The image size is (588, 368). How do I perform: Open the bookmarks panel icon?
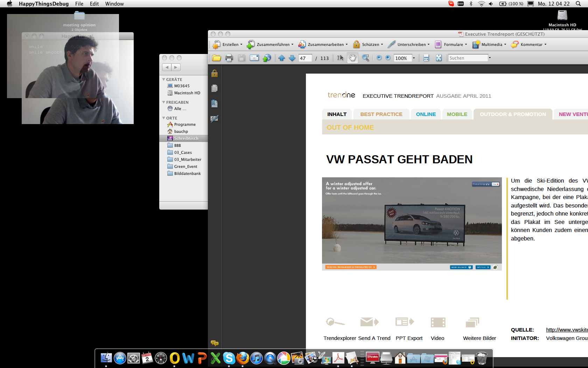tap(215, 103)
